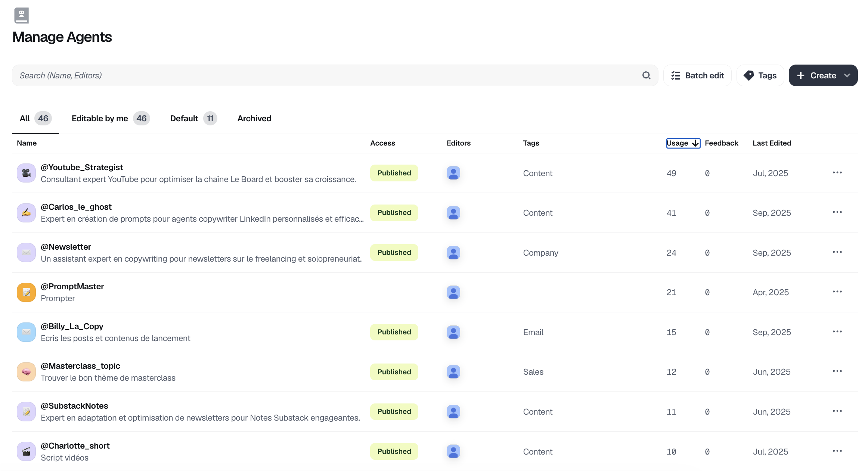Switch to the Archived tab
The width and height of the screenshot is (868, 471).
[254, 119]
